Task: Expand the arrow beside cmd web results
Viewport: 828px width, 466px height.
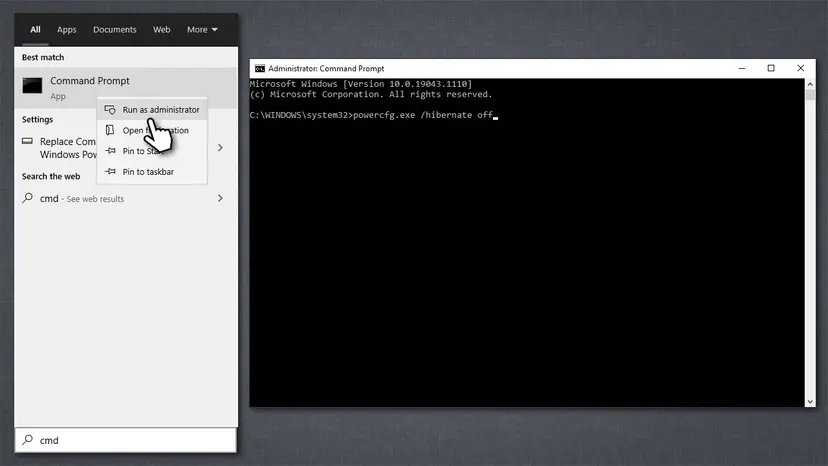Action: coord(220,198)
